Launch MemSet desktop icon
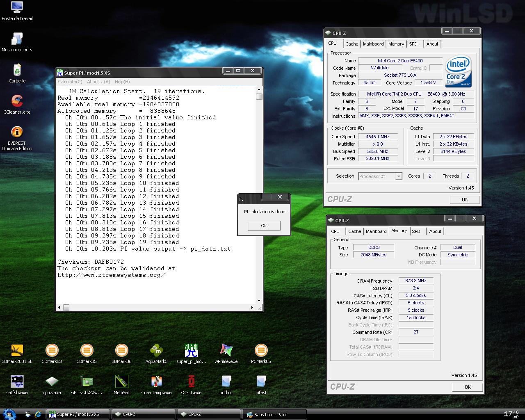 point(121,385)
